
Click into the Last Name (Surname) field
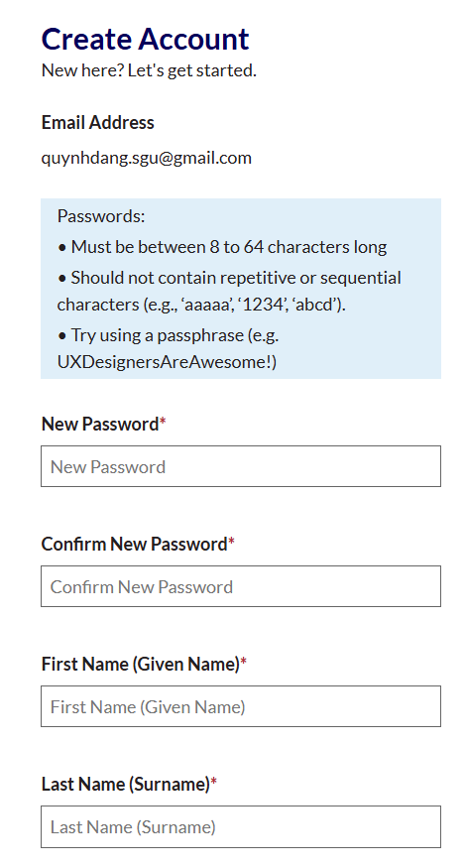click(241, 826)
